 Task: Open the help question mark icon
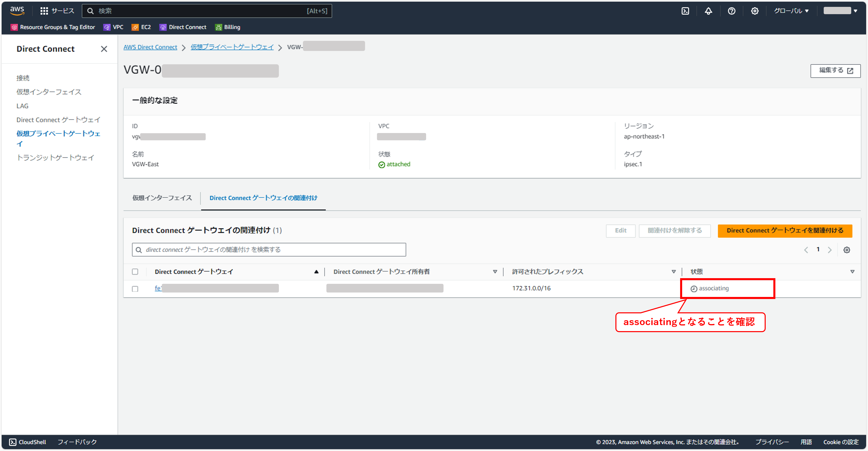(731, 11)
